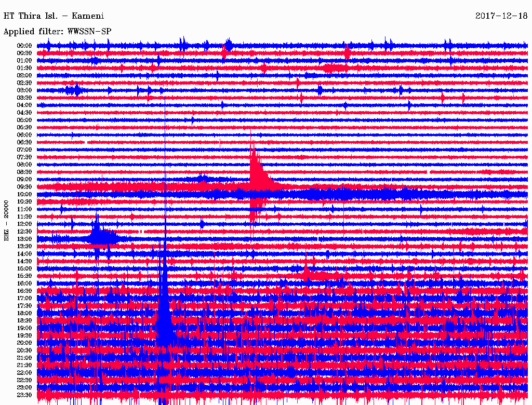The width and height of the screenshot is (532, 405).
Task: Click the '00:30' time label
Action: [x=24, y=53]
